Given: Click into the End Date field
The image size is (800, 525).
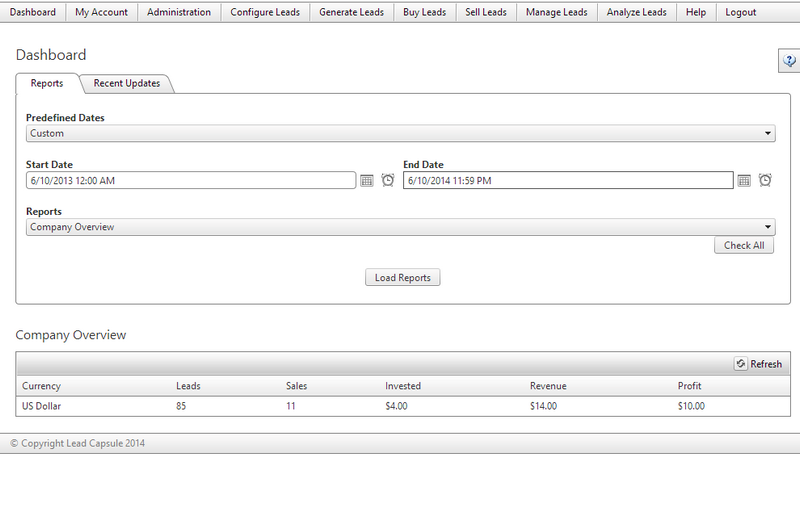Looking at the screenshot, I should point(568,181).
